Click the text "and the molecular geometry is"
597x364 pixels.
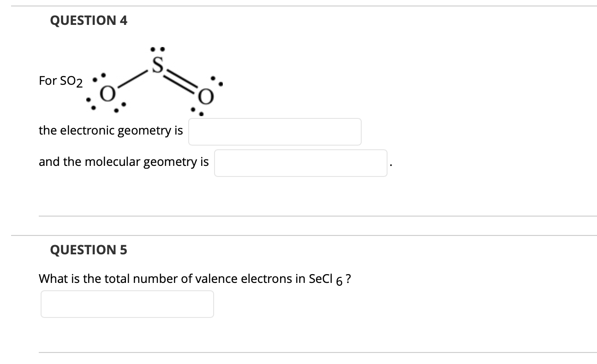[x=124, y=162]
